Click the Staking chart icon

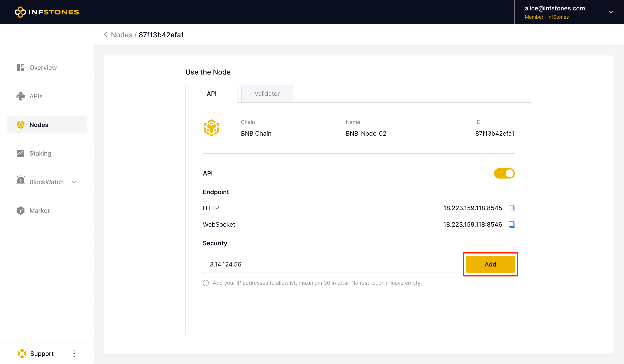[21, 154]
